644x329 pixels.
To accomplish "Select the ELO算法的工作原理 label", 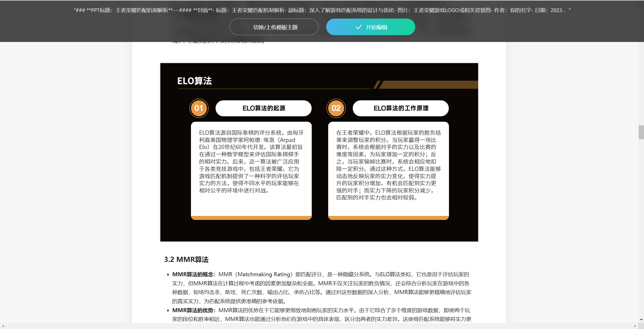I will tap(401, 108).
